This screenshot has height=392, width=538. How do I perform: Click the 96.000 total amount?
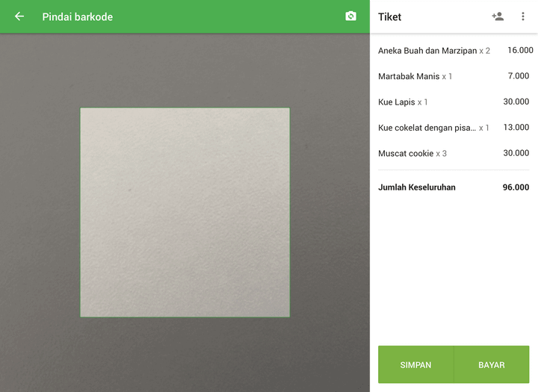pos(516,187)
